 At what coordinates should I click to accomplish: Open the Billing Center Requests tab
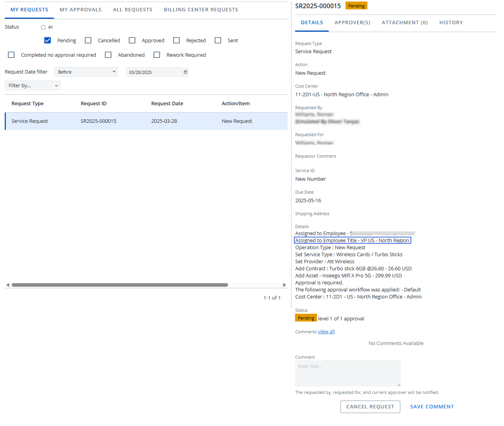point(201,9)
